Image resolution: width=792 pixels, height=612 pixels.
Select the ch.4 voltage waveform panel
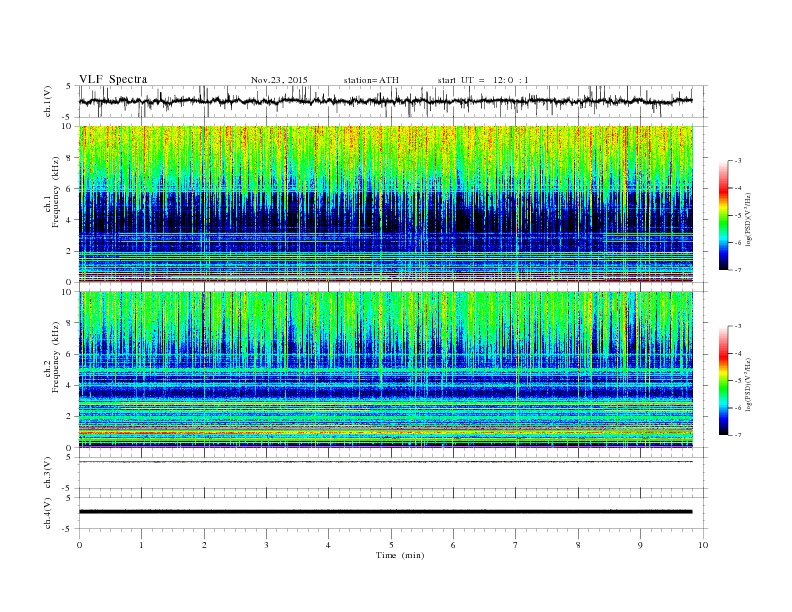393,513
